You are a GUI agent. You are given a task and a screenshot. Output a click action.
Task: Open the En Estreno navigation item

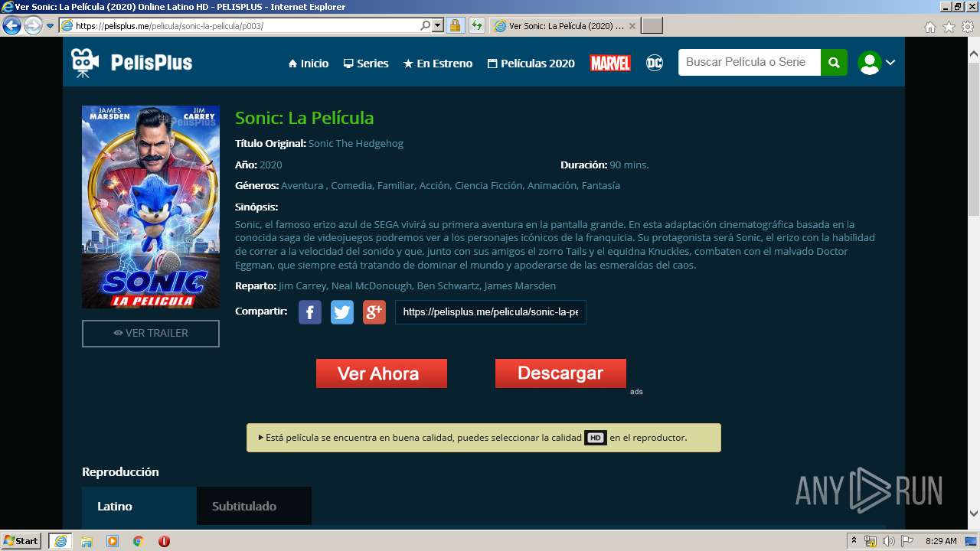click(438, 64)
